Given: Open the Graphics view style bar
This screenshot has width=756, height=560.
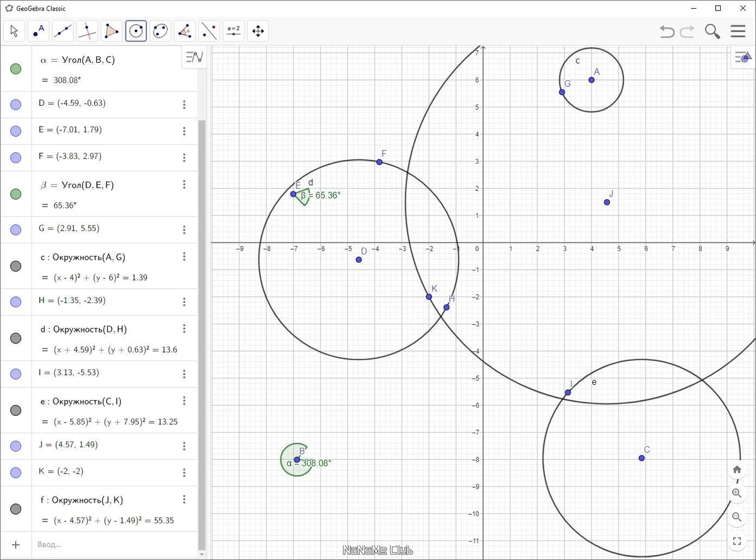Looking at the screenshot, I should coord(743,58).
